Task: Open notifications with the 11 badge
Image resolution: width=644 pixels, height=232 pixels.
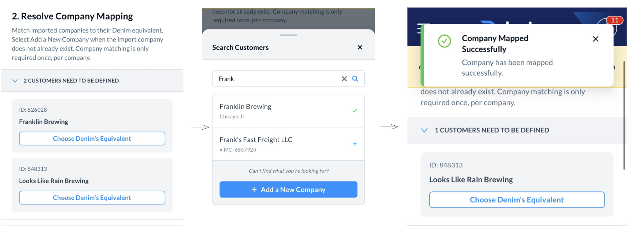Action: point(614,21)
